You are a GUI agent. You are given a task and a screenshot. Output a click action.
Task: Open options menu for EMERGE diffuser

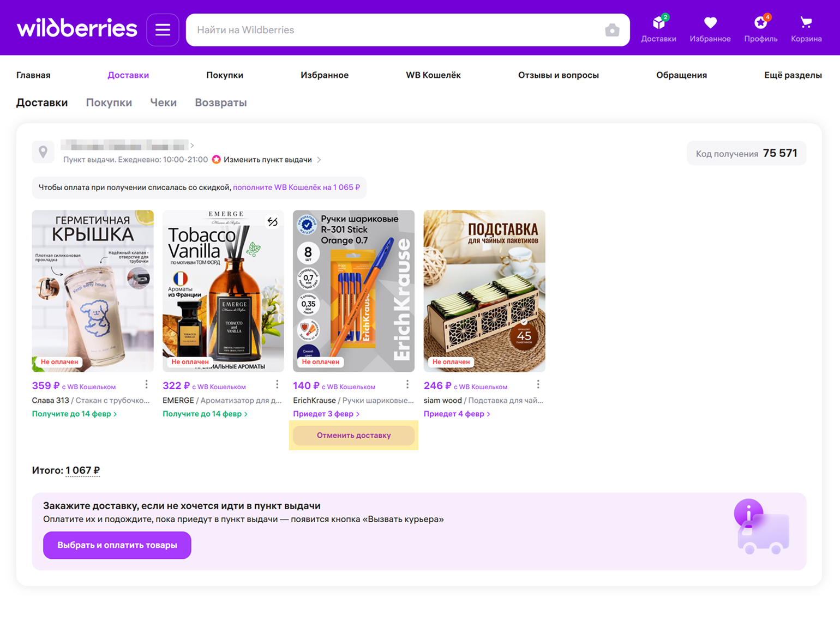[x=277, y=385]
